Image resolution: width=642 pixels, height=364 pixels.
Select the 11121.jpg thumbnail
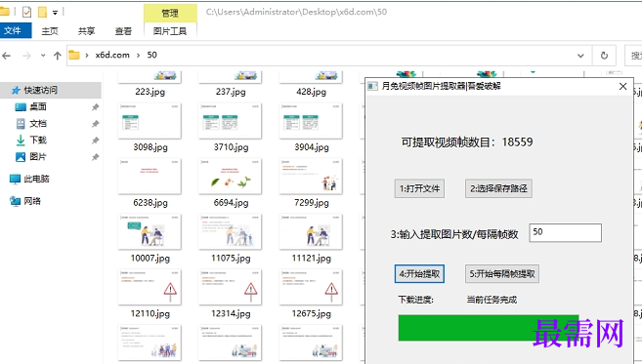[311, 231]
